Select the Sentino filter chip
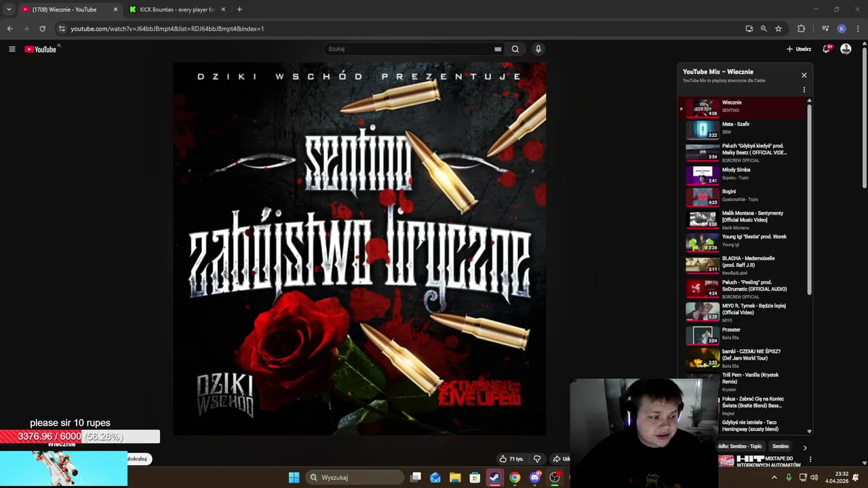The width and height of the screenshot is (868, 488). coord(781,447)
